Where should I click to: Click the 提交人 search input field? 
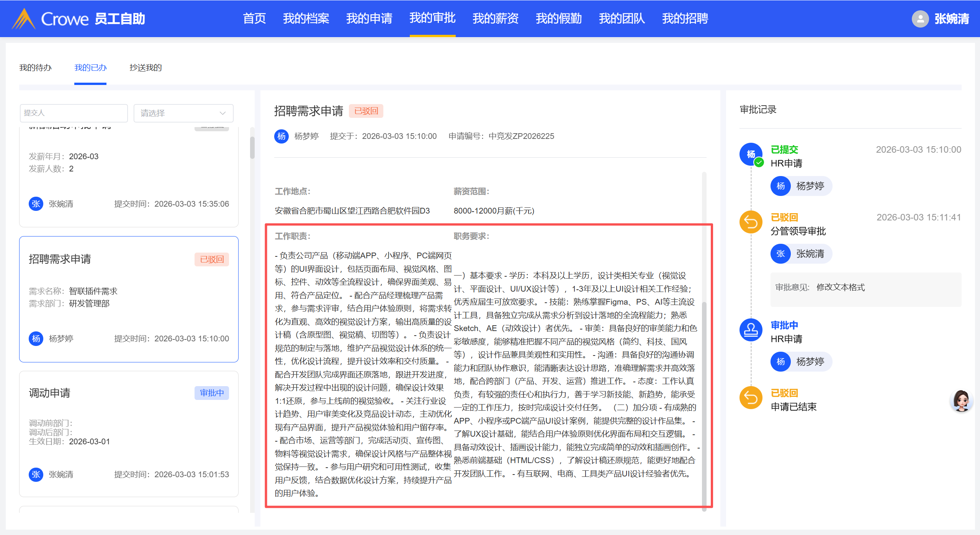point(74,113)
